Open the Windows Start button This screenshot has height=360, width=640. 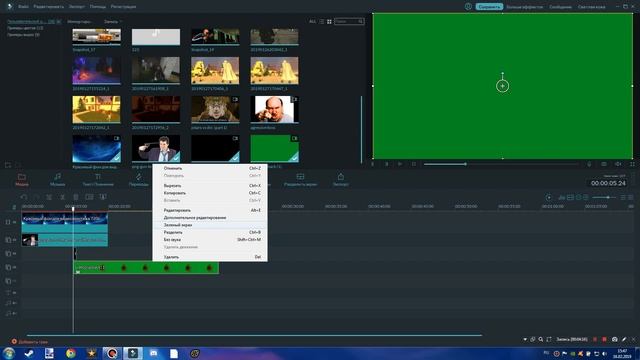(9, 353)
